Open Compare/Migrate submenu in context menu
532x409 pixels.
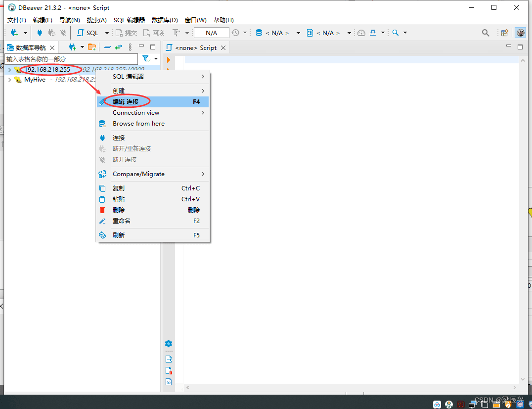pos(153,174)
